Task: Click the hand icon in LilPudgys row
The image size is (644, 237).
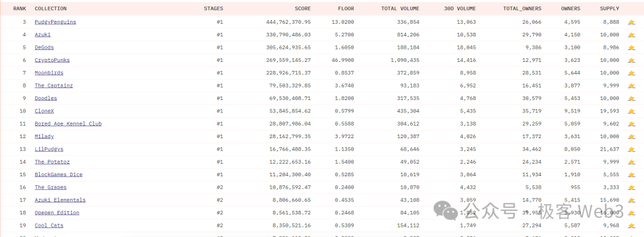Action: 631,149
